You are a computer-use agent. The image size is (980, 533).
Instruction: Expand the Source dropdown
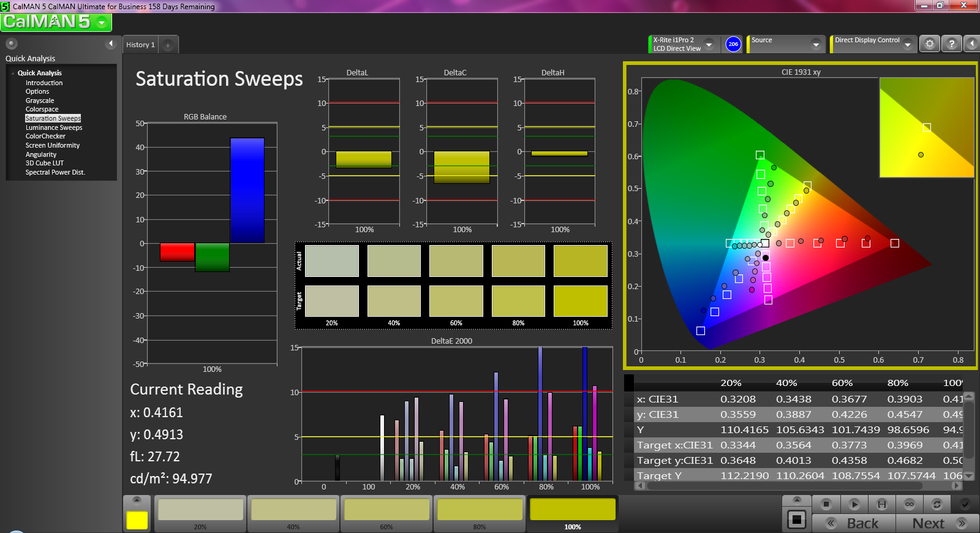[815, 44]
